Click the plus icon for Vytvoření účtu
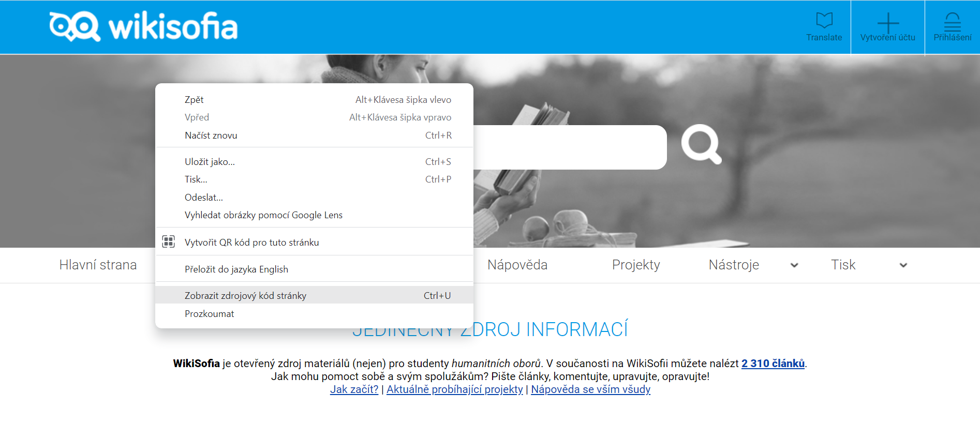Screen dimensions: 980x439 click(887, 23)
